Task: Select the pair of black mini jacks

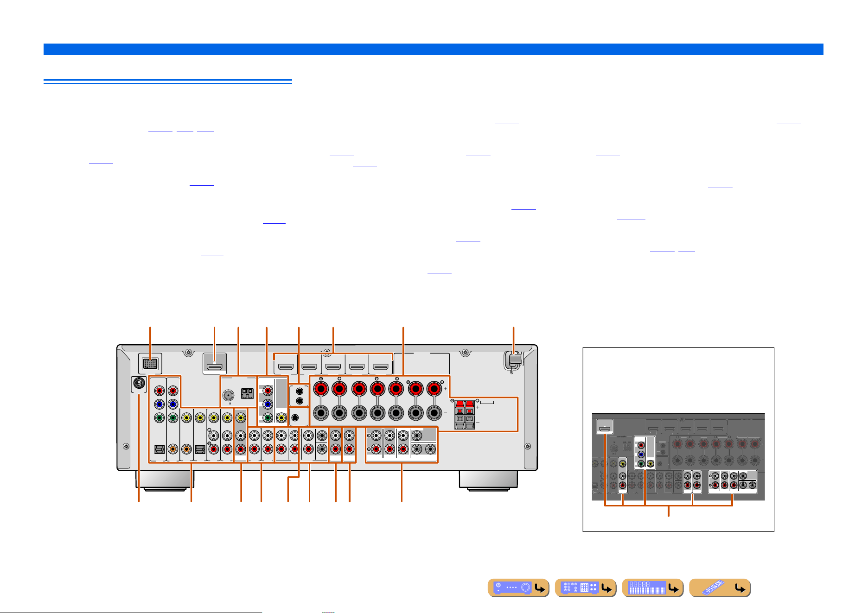Action: point(300,395)
